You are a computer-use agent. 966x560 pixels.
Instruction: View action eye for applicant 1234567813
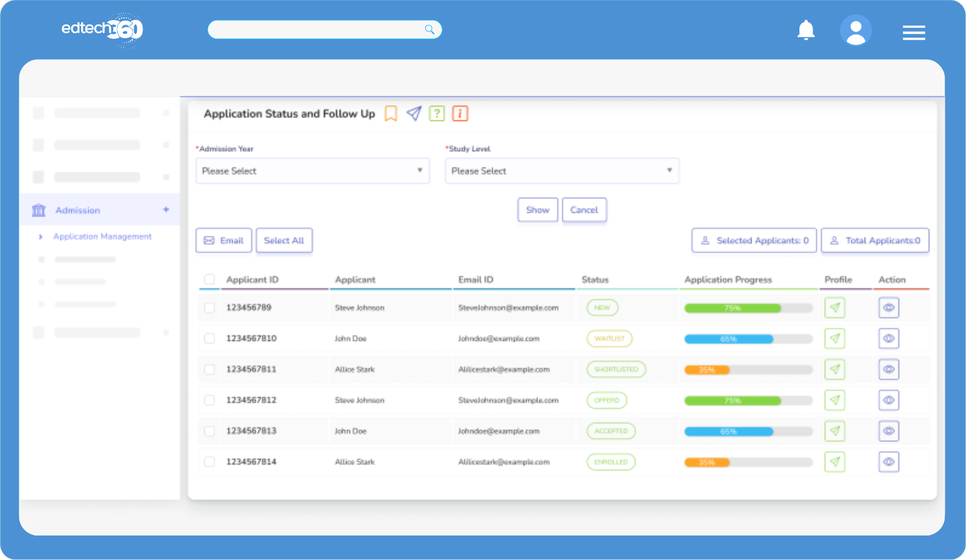pyautogui.click(x=889, y=431)
